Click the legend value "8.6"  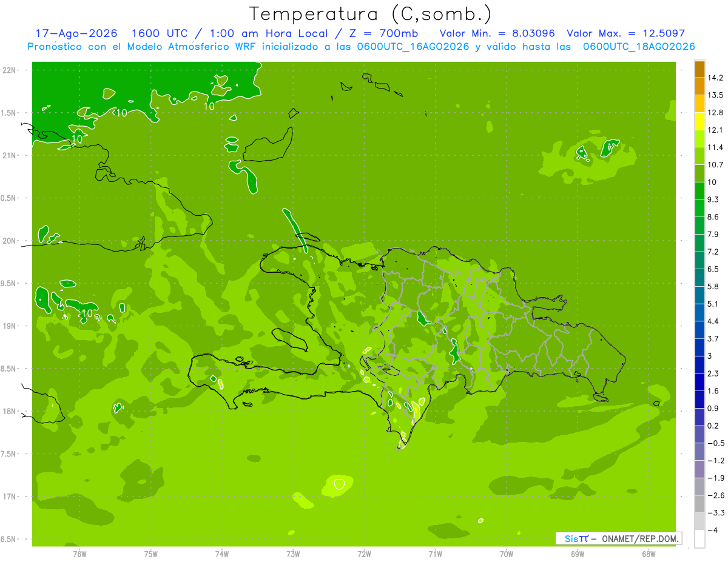coord(713,217)
